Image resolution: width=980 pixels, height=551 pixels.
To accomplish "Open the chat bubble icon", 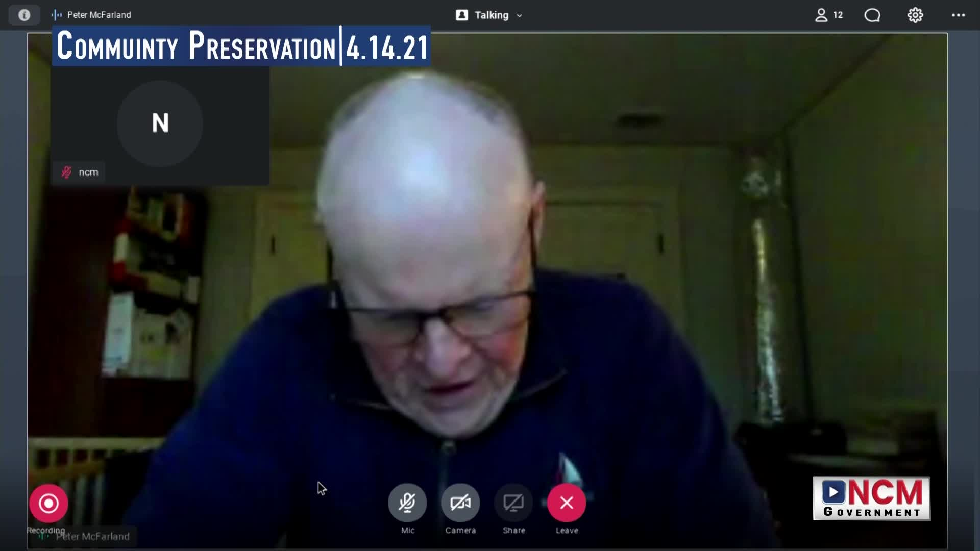I will click(x=872, y=15).
